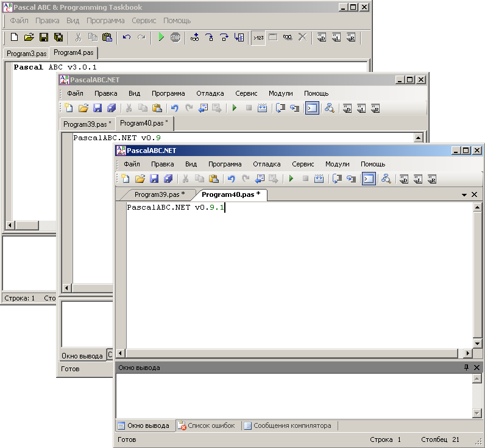Open Модули menu in front PascalABC.NET window
The height and width of the screenshot is (448, 485).
338,164
